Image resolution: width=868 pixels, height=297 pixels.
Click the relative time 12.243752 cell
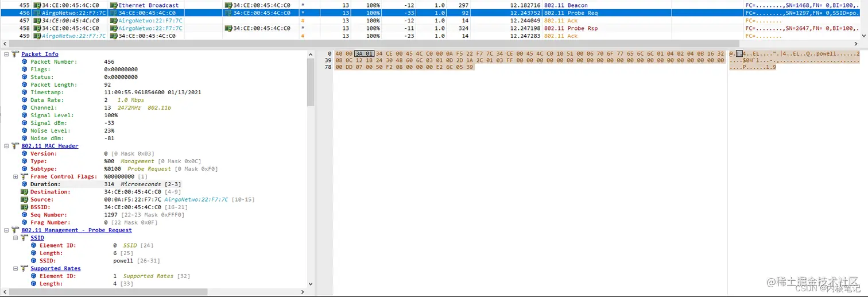pyautogui.click(x=525, y=13)
